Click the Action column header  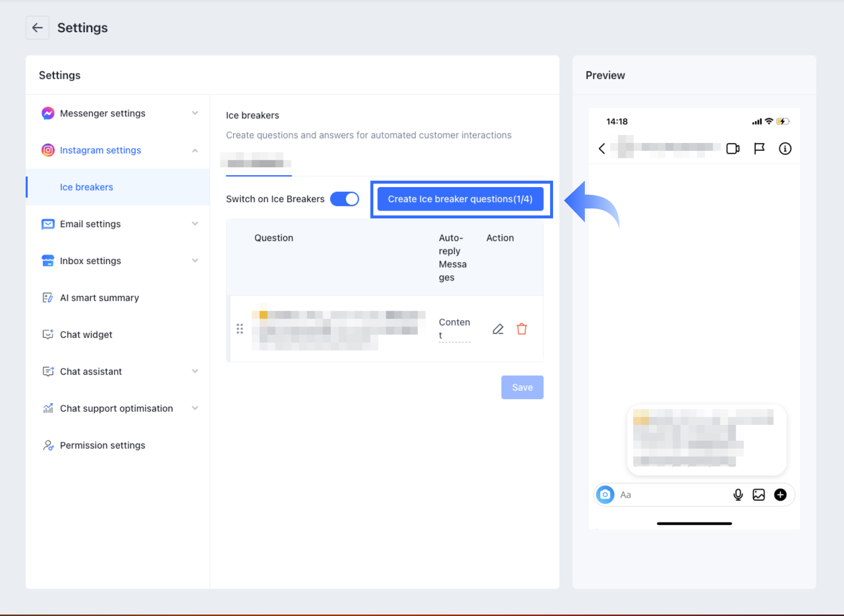[x=500, y=238]
